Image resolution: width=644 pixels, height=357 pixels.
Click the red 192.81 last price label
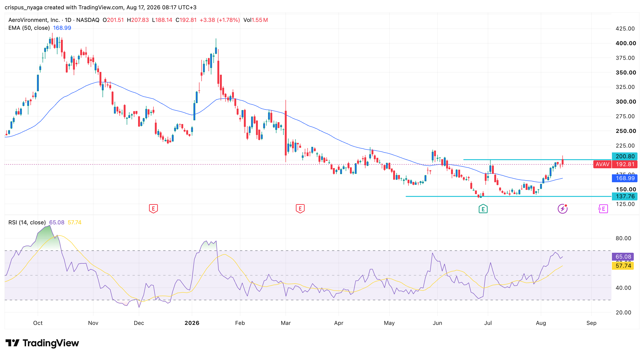click(624, 164)
